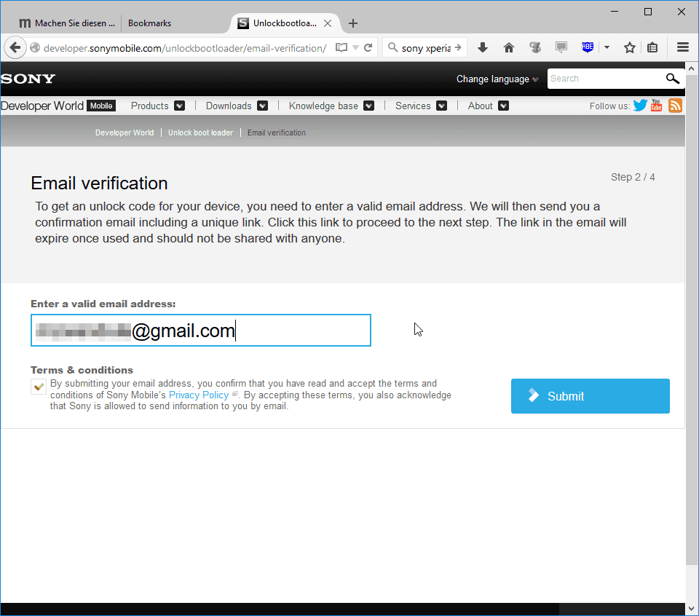
Task: Bookmark this page with the star icon
Action: (x=629, y=47)
